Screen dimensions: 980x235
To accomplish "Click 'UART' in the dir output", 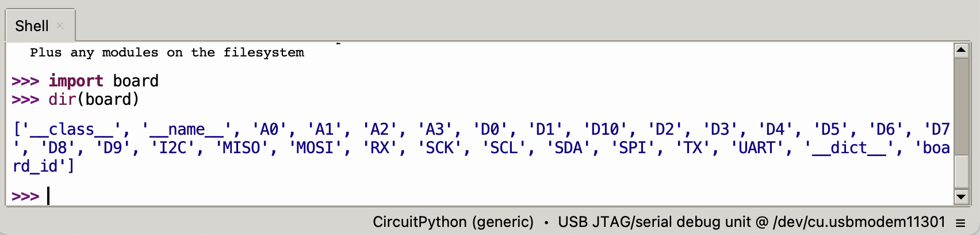I will 756,148.
